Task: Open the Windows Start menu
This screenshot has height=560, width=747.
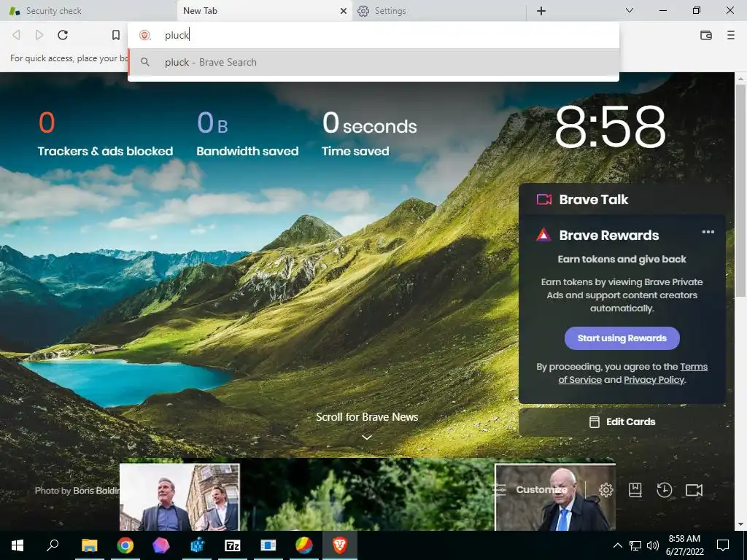Action: [18, 545]
